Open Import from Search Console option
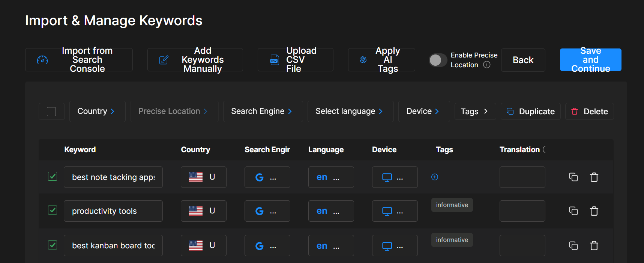The height and width of the screenshot is (263, 644). click(79, 60)
